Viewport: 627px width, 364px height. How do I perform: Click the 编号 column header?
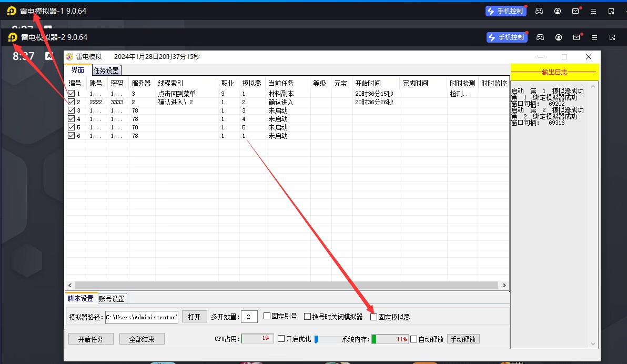click(x=75, y=83)
